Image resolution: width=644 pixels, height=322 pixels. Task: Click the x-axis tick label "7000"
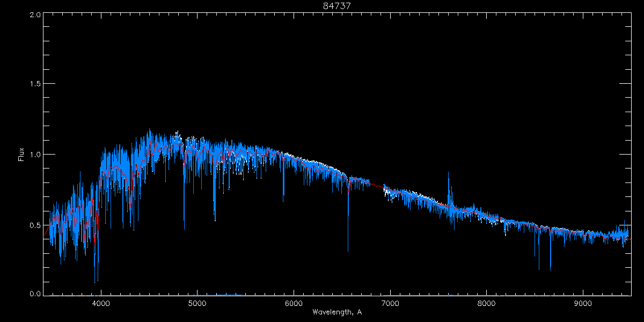pos(390,303)
